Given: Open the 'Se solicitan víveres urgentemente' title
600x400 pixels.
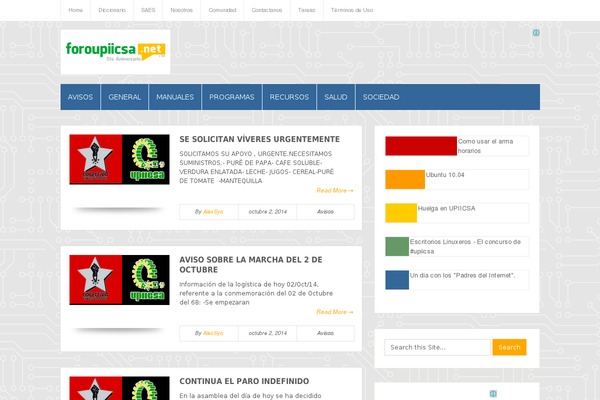Looking at the screenshot, I should 259,139.
